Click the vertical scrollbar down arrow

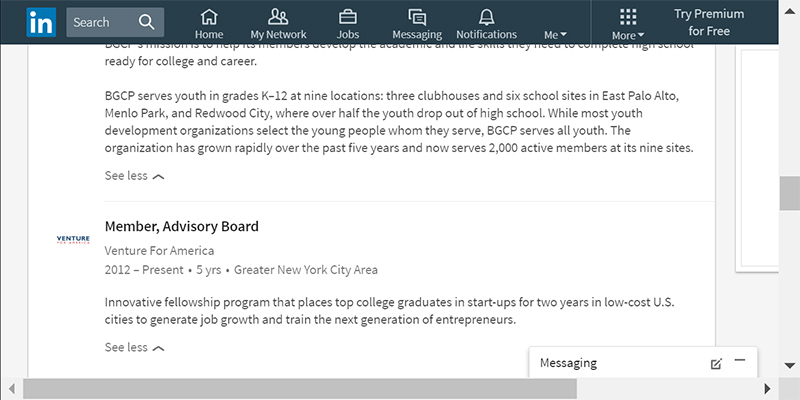pos(789,365)
